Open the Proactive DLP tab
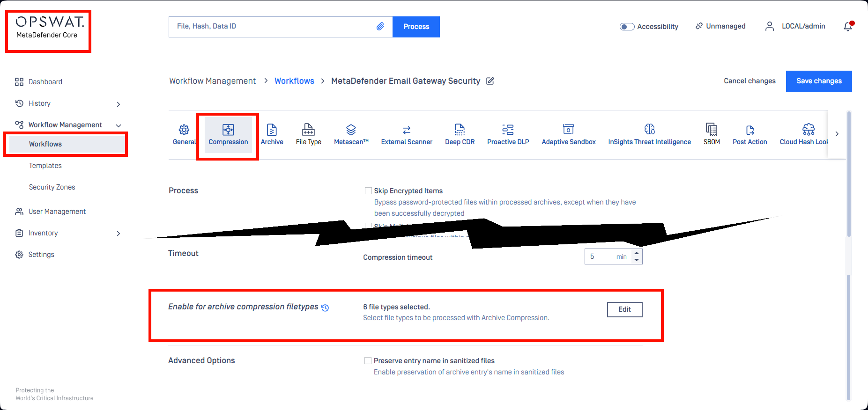Screen dimensions: 868x410 (508, 134)
